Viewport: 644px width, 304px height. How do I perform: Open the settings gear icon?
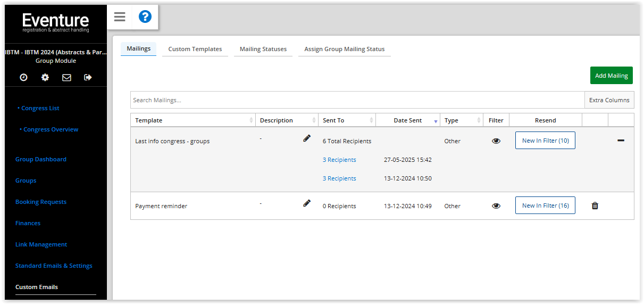(45, 78)
